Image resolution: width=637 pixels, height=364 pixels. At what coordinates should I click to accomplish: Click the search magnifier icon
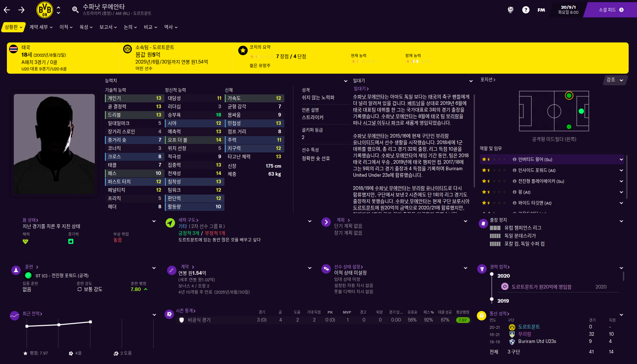(x=75, y=10)
